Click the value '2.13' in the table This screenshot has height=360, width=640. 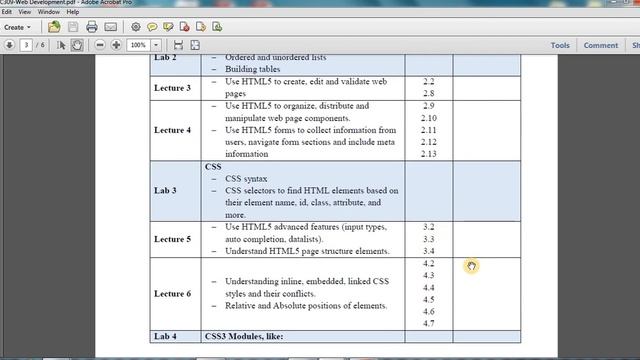click(x=429, y=154)
